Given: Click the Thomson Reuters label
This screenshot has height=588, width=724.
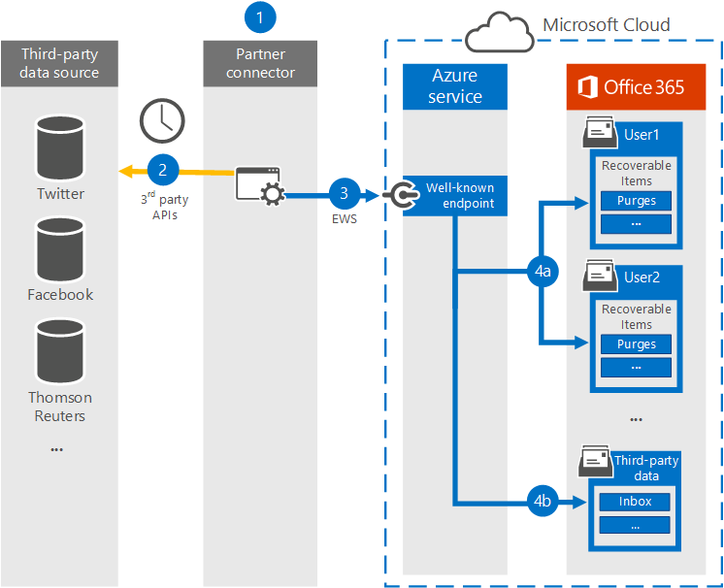Looking at the screenshot, I should point(60,407).
